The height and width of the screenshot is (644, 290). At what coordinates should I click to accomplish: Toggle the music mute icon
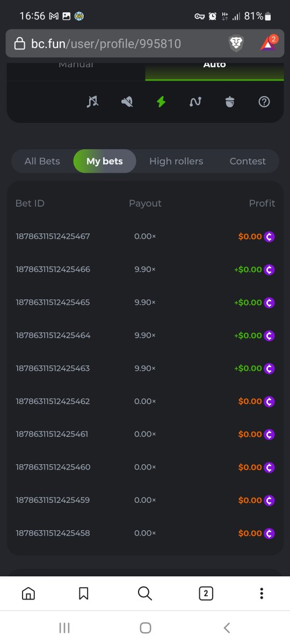(92, 101)
